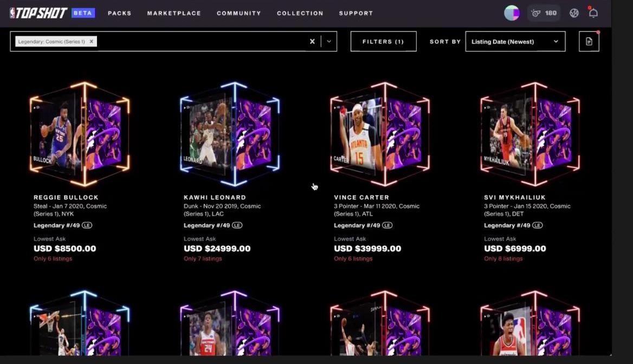Select the Svi Mykhailiuk moment cube

[x=530, y=134]
